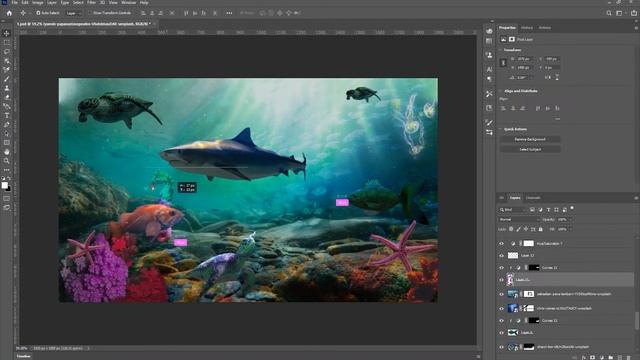
Task: Select the Move tool
Action: tap(7, 33)
